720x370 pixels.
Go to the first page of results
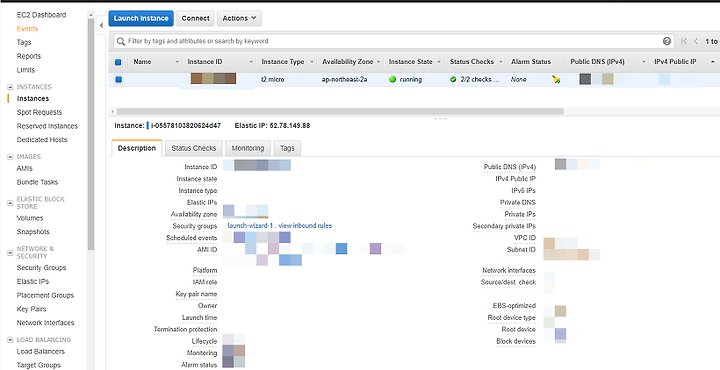(x=684, y=41)
